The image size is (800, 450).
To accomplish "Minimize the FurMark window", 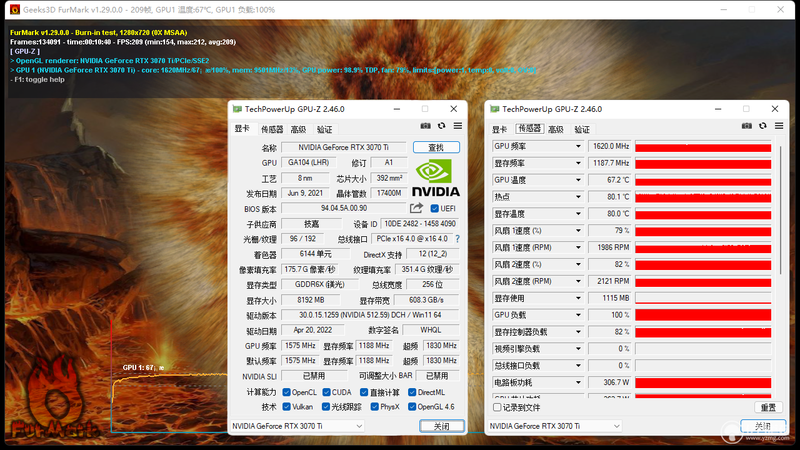I will click(x=723, y=10).
